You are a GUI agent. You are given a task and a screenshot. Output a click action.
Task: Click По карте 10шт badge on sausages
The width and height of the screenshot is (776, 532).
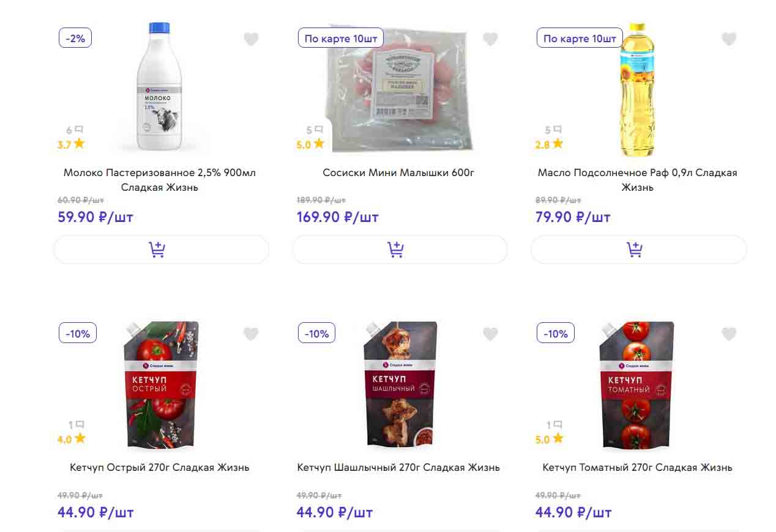(x=341, y=39)
